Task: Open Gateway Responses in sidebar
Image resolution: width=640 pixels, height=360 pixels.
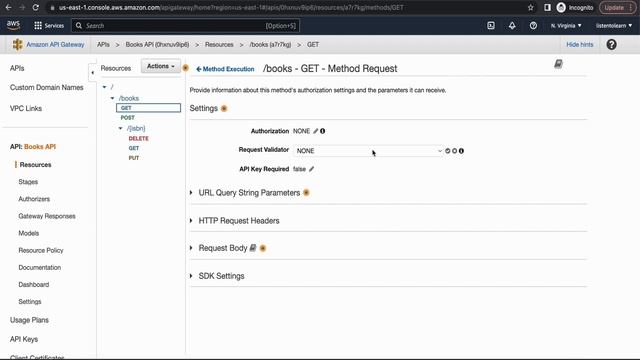Action: coord(47,216)
